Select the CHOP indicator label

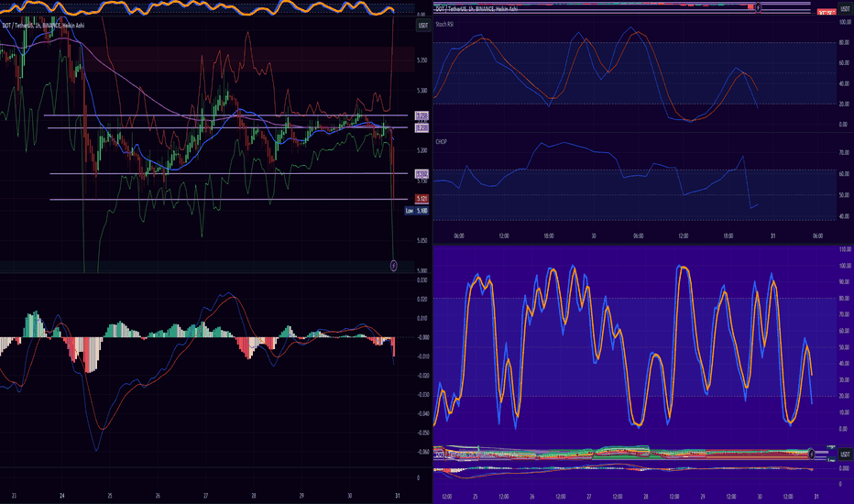(x=441, y=142)
